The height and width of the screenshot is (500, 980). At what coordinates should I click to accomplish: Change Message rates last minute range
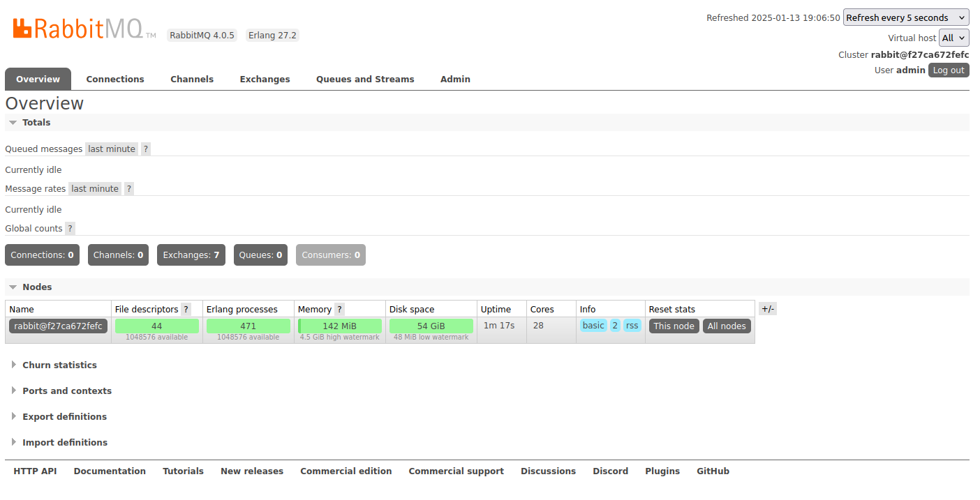[95, 189]
